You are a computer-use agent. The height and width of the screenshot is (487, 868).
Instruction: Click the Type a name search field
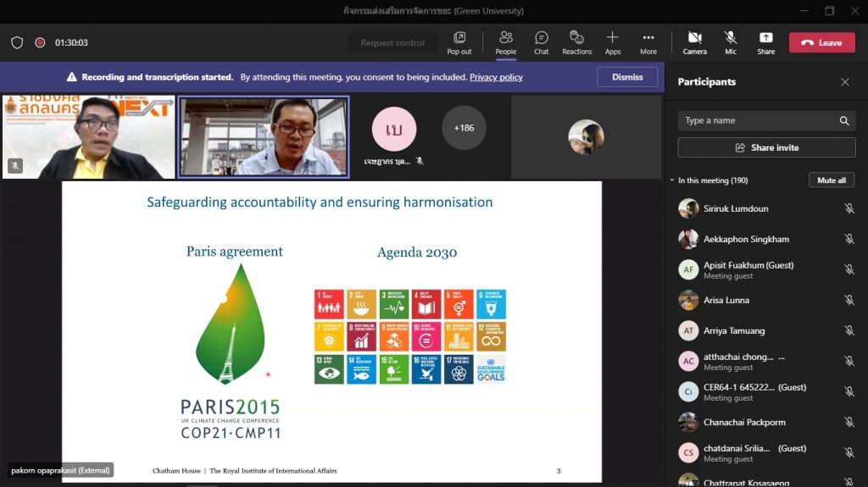(757, 120)
